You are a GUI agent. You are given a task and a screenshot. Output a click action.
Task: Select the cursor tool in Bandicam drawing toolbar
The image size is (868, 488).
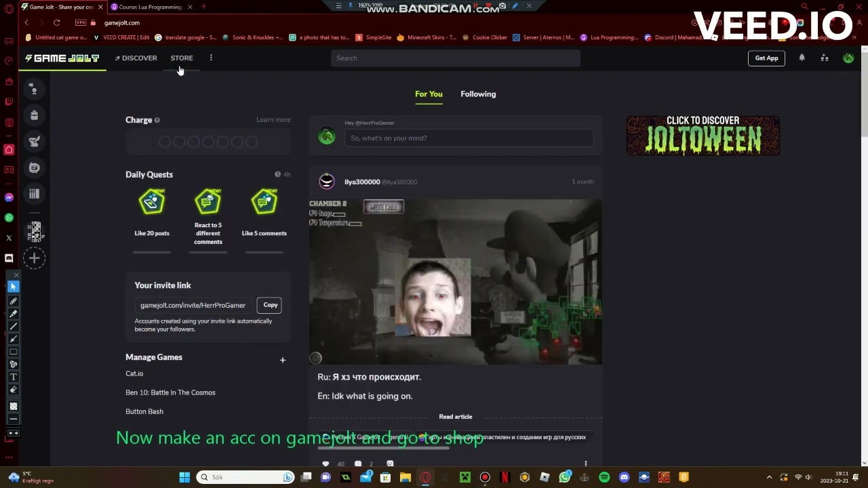13,287
